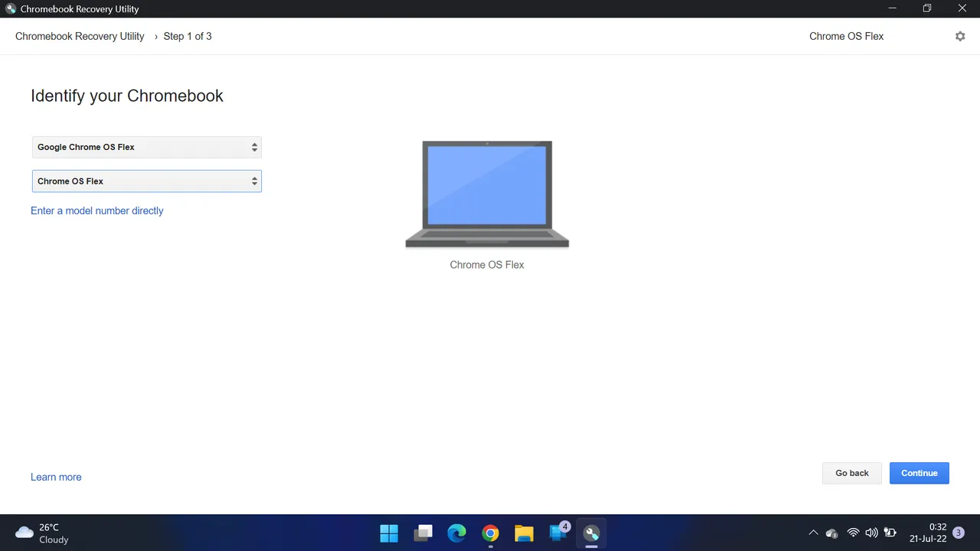The image size is (980, 551).
Task: Select the Recovery Utility wrench taskbar icon
Action: pos(591,533)
